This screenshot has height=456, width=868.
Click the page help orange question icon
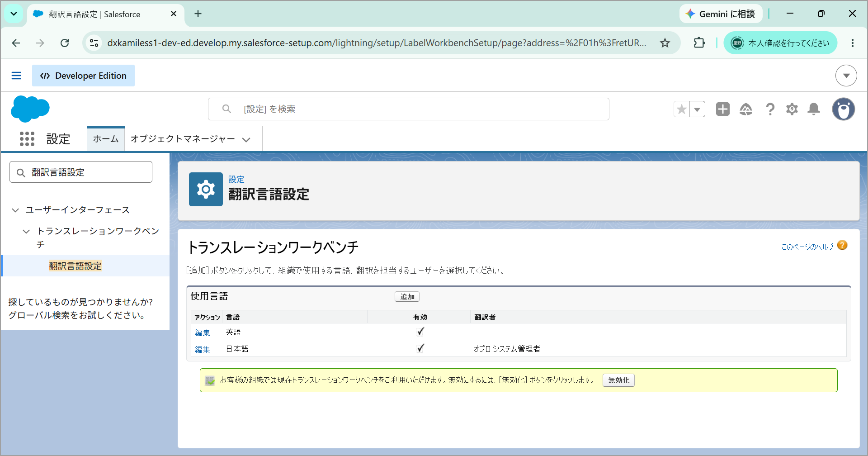(x=842, y=245)
